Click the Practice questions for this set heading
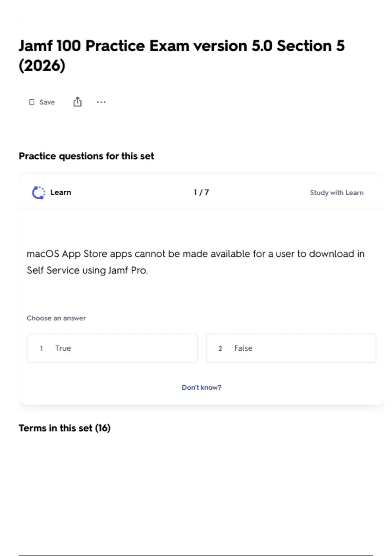The width and height of the screenshot is (392, 556). click(x=86, y=156)
